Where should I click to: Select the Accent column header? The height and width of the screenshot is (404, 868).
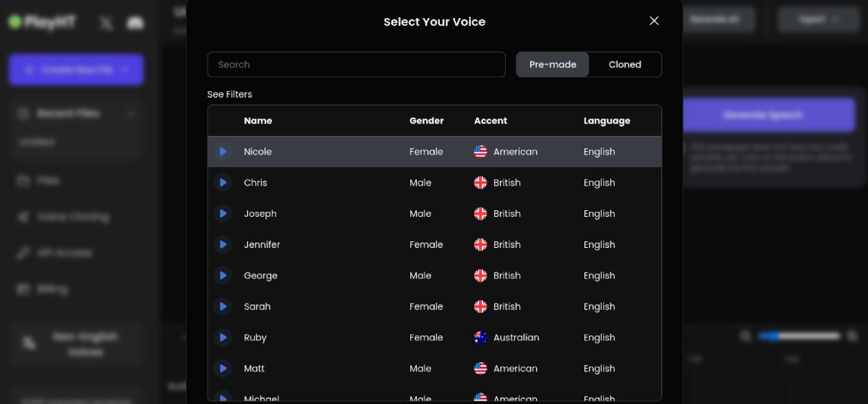[490, 121]
